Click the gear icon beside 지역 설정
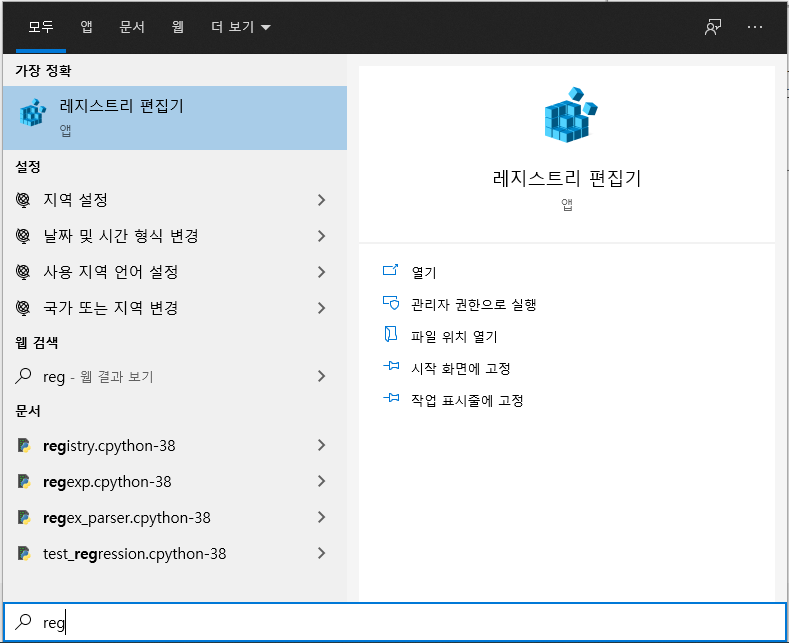 [23, 200]
